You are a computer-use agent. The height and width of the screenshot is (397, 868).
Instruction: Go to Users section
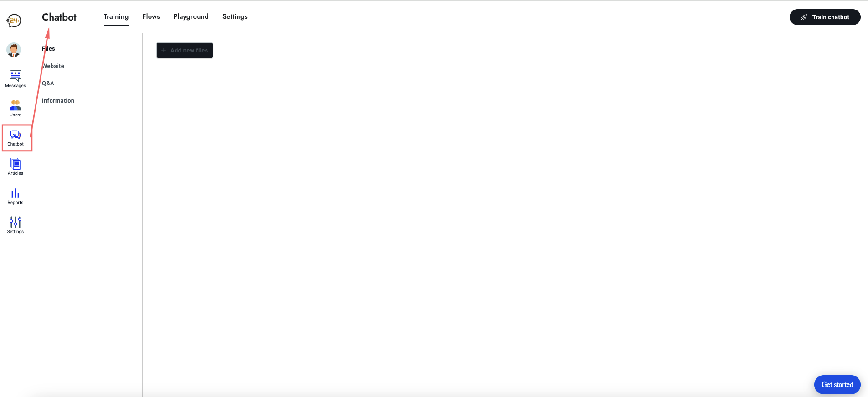tap(15, 108)
